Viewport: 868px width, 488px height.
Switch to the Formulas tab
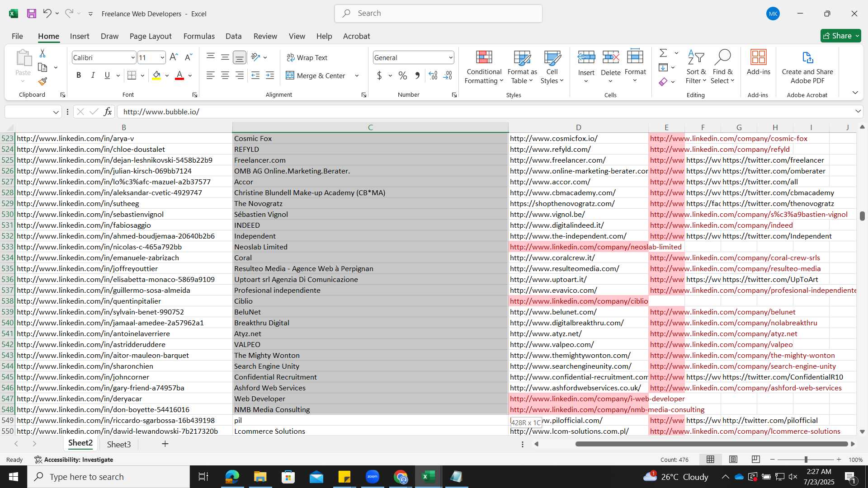point(199,36)
